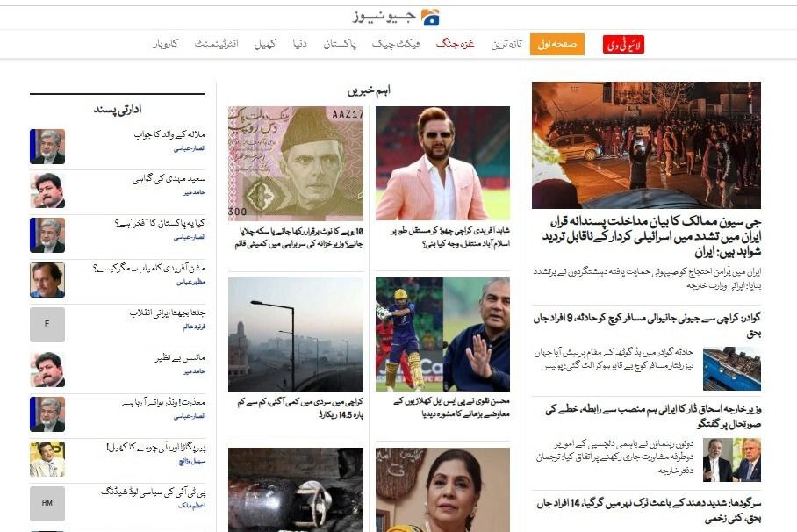This screenshot has height=532, width=797.
Task: Open the ملالہ کے والد کا جواب column
Action: point(169,134)
